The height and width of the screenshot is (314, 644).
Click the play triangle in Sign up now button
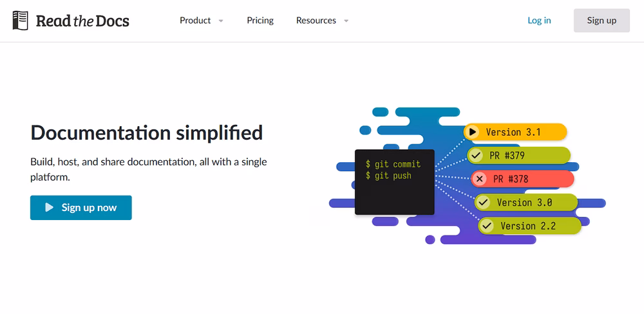(50, 207)
